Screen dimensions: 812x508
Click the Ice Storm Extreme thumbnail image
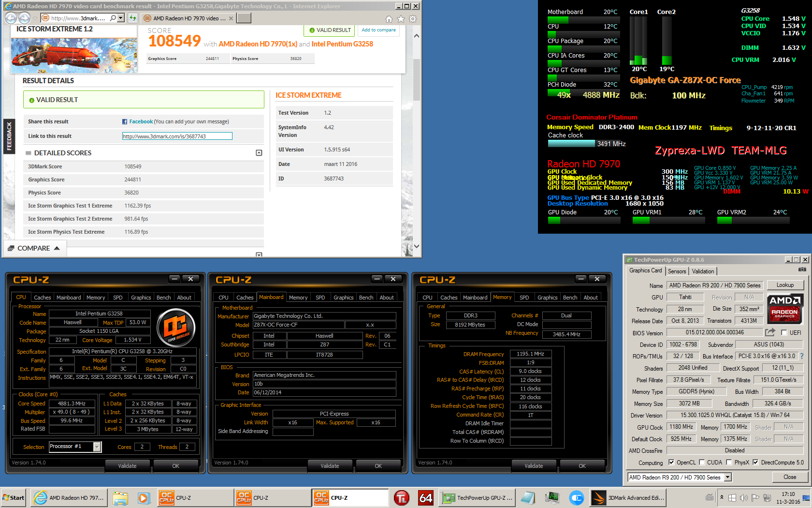pyautogui.click(x=74, y=55)
